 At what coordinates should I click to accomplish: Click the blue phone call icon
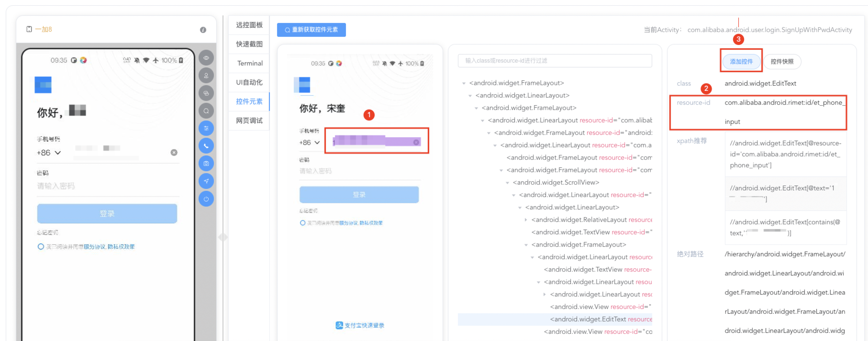(206, 146)
